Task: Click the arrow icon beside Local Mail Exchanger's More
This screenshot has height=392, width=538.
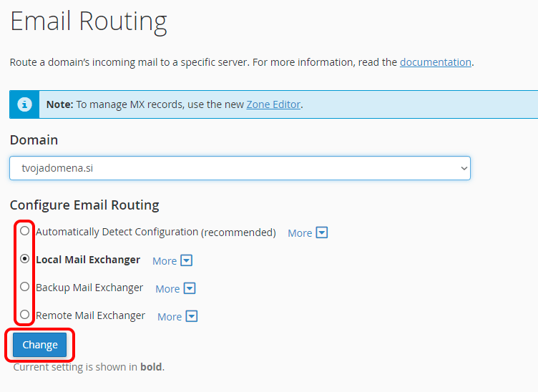Action: pos(187,260)
